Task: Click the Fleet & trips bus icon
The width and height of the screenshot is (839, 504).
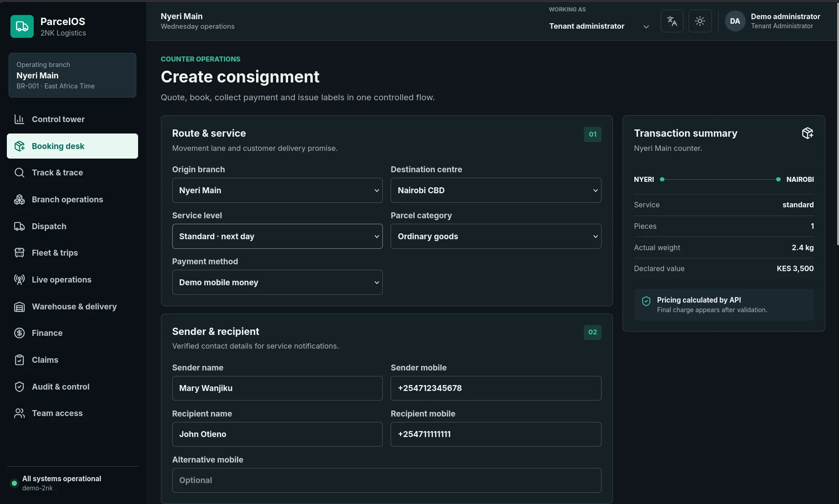Action: pyautogui.click(x=19, y=253)
